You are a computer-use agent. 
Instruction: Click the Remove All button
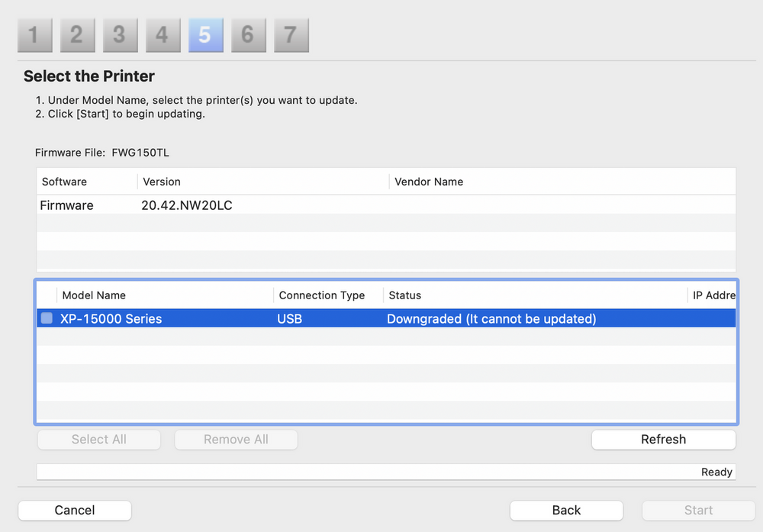pyautogui.click(x=236, y=440)
